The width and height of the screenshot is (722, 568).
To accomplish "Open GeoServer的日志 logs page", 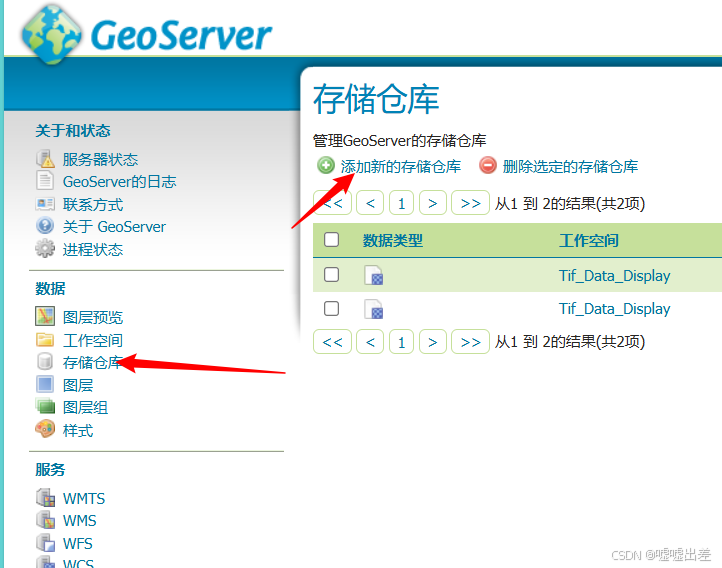I will [x=120, y=181].
